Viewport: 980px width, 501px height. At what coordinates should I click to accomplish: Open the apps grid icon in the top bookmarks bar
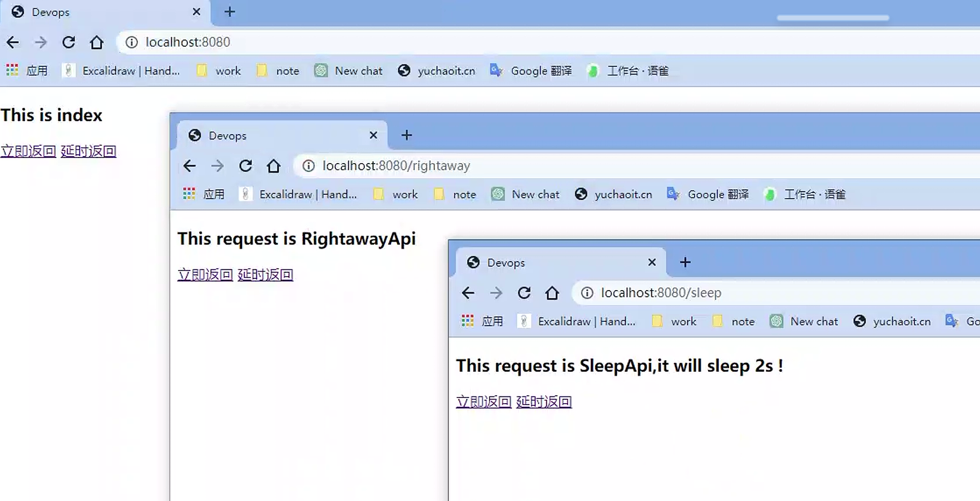(x=12, y=71)
